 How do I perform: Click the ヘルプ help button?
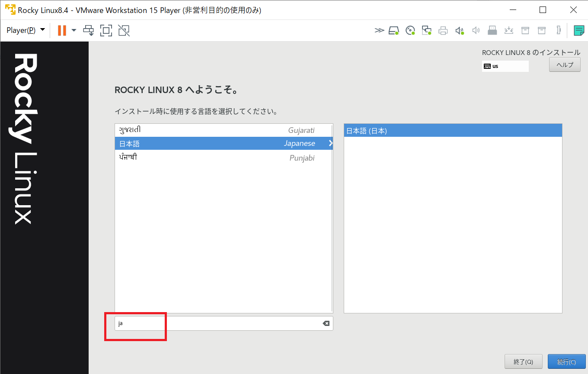point(565,64)
